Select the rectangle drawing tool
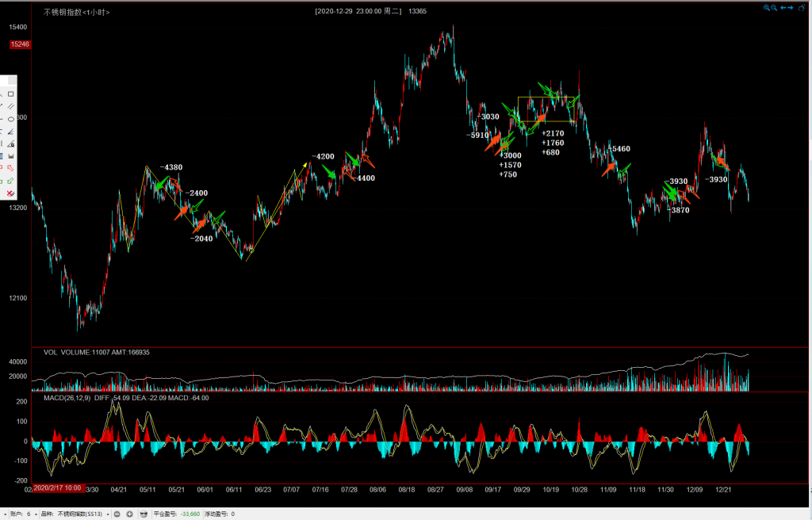Viewport: 812px width, 520px height. [x=11, y=94]
